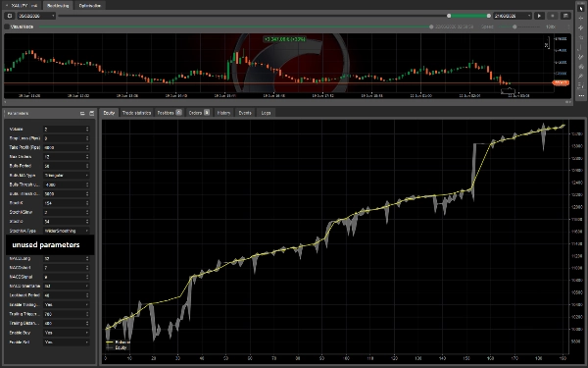Click the Speed slider handle
588x368 pixels.
click(x=514, y=26)
